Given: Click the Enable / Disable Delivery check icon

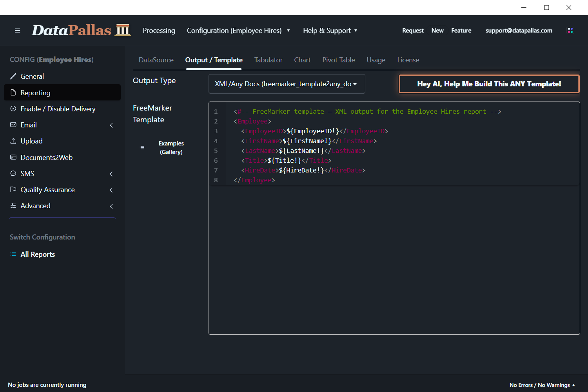Looking at the screenshot, I should [x=13, y=109].
